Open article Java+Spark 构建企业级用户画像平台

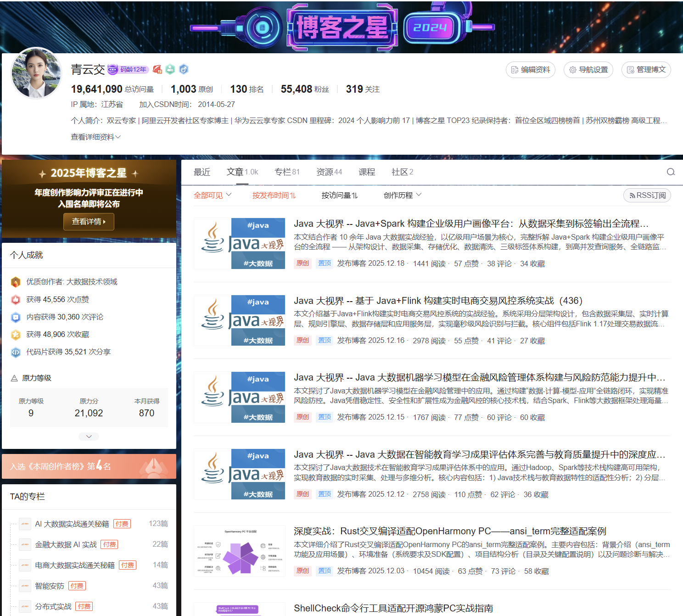471,224
